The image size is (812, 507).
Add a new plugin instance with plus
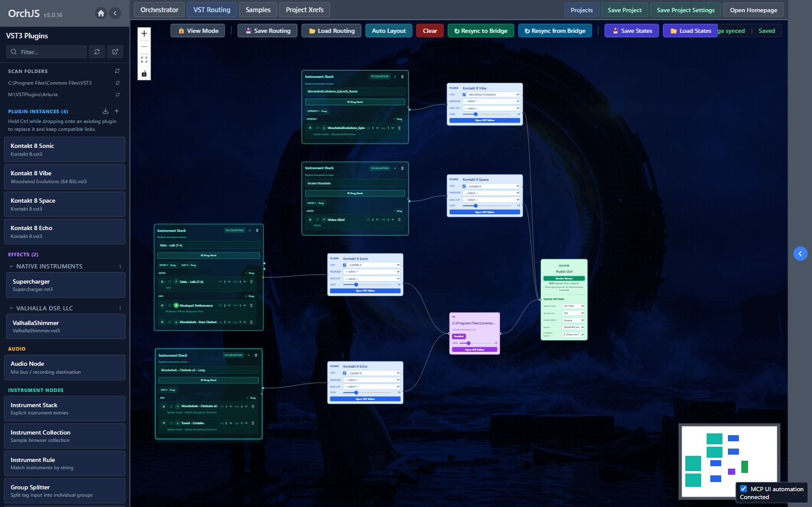tap(117, 111)
